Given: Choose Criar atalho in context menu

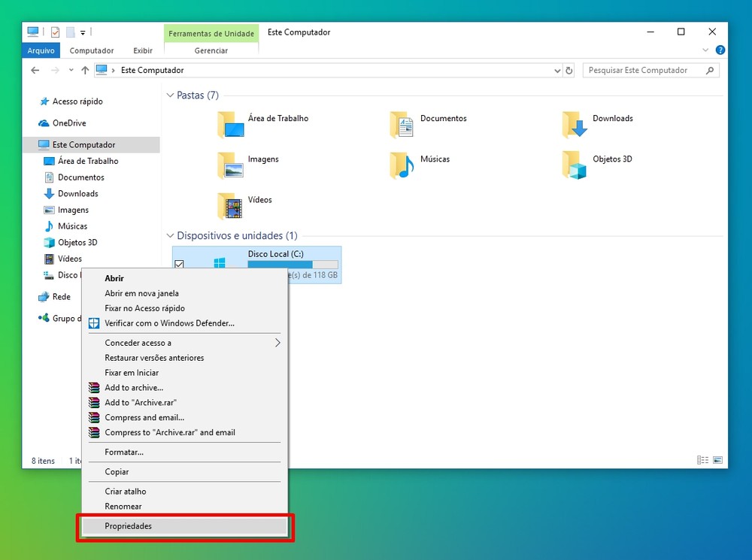Looking at the screenshot, I should 185,491.
